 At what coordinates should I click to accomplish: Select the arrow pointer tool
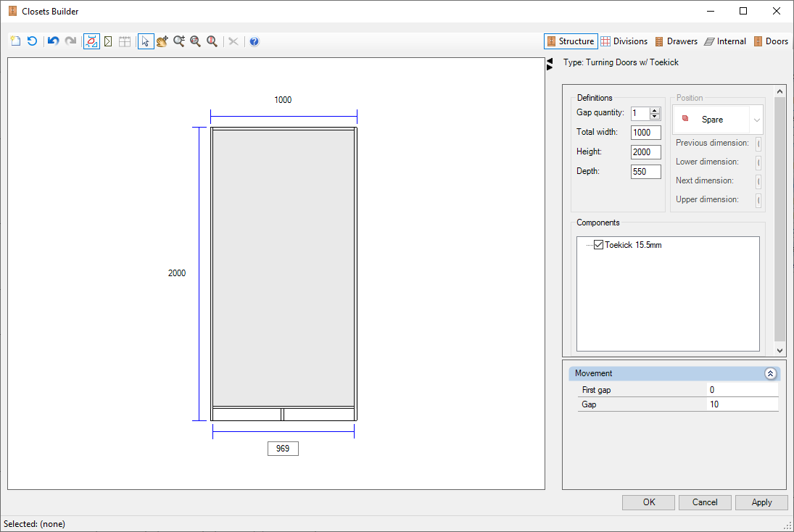(145, 41)
